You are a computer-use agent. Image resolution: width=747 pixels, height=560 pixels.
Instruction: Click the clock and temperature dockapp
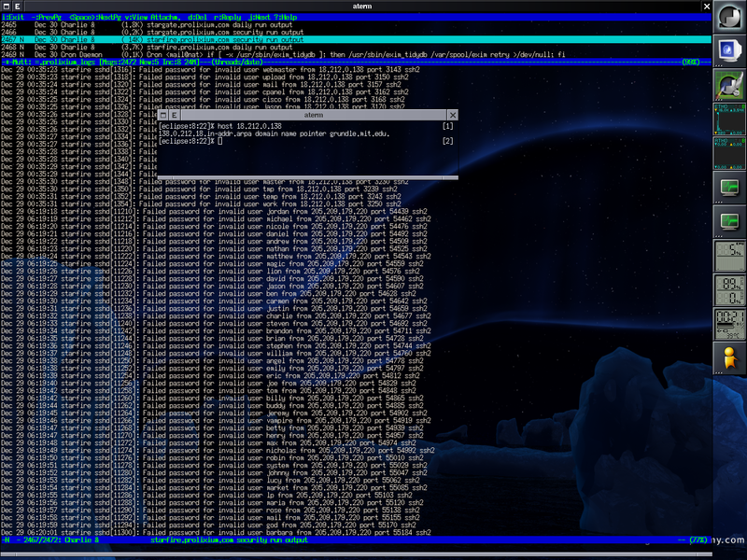pyautogui.click(x=729, y=324)
